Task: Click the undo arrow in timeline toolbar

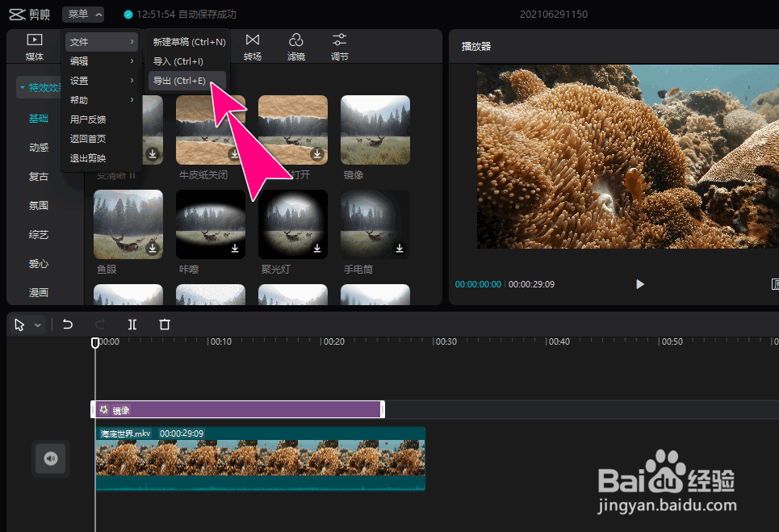Action: pyautogui.click(x=68, y=325)
